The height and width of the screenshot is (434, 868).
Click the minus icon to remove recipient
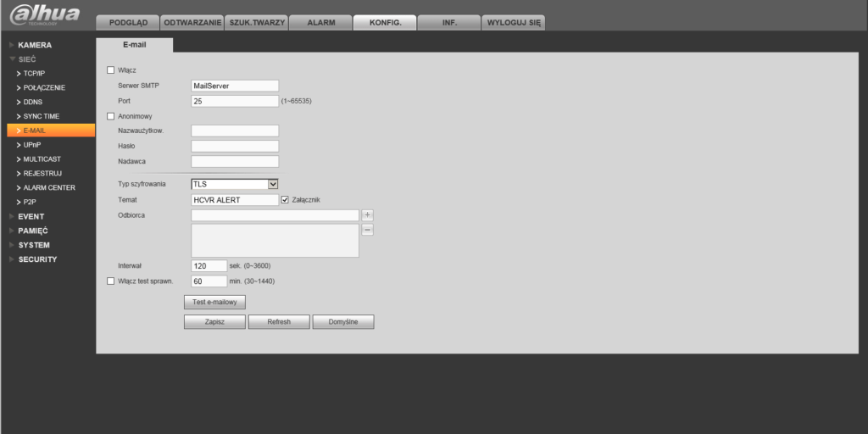(x=367, y=230)
